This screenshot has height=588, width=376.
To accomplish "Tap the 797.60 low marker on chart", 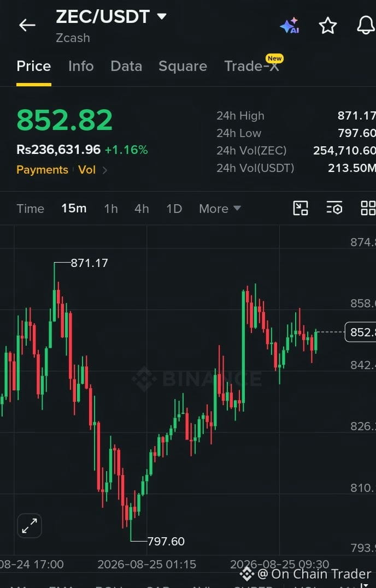I will pyautogui.click(x=166, y=541).
